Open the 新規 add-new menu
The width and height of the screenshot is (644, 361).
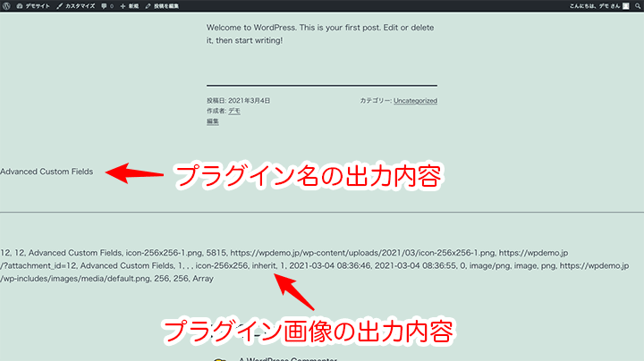(x=130, y=5)
